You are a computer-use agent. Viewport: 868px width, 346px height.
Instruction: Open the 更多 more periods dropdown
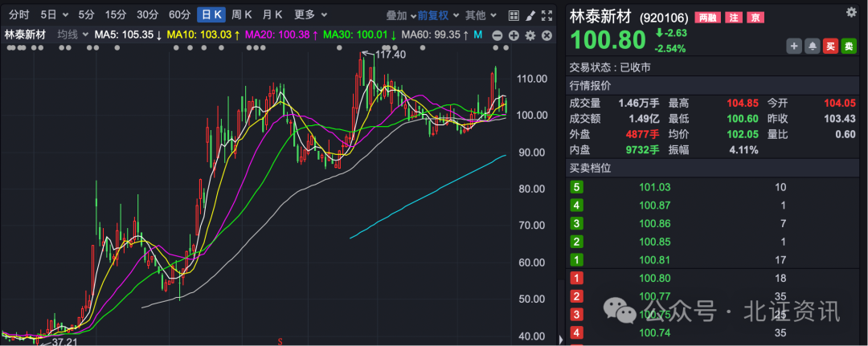pyautogui.click(x=311, y=15)
